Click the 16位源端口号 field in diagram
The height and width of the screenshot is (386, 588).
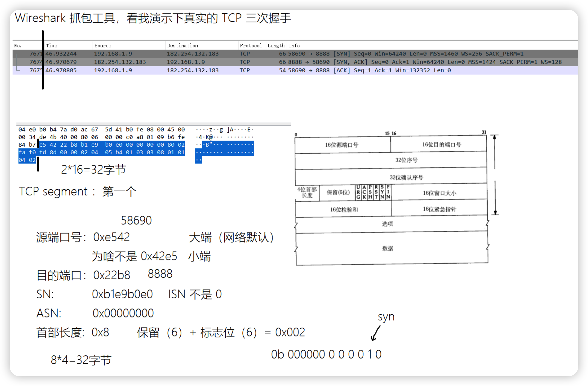coord(342,145)
